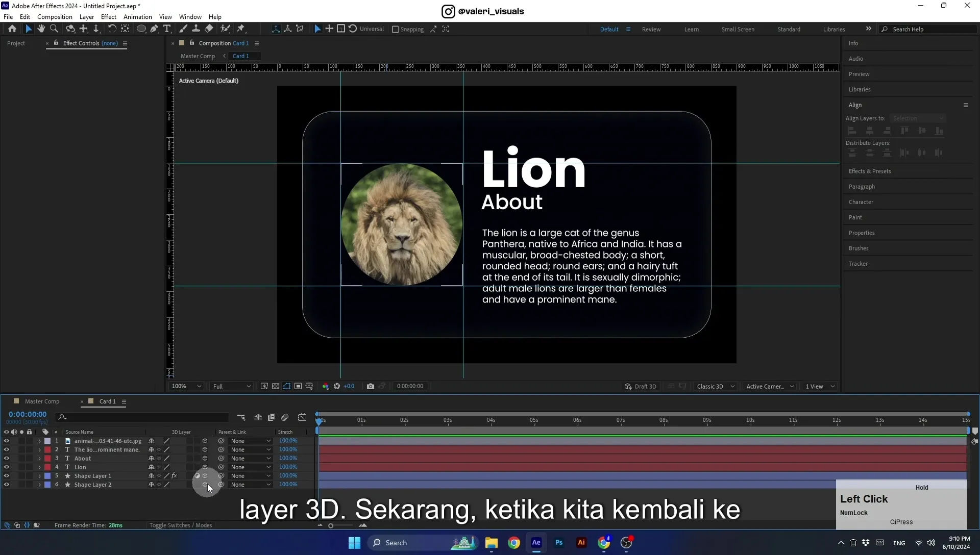Screen dimensions: 980x555
Task: Open the Active Camera view dropdown
Action: coord(770,386)
